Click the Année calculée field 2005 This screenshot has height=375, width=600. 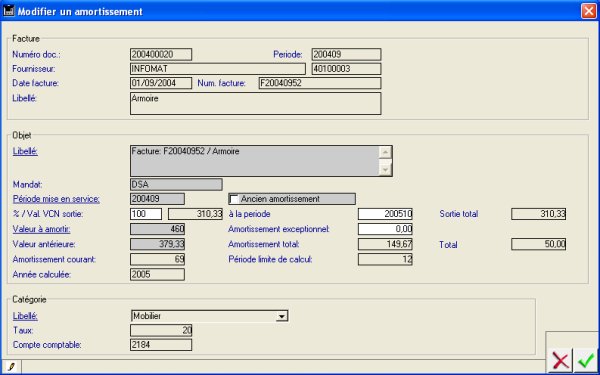[x=157, y=274]
